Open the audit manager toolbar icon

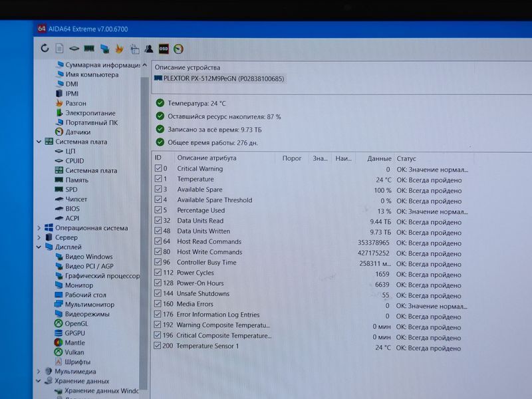pyautogui.click(x=134, y=49)
